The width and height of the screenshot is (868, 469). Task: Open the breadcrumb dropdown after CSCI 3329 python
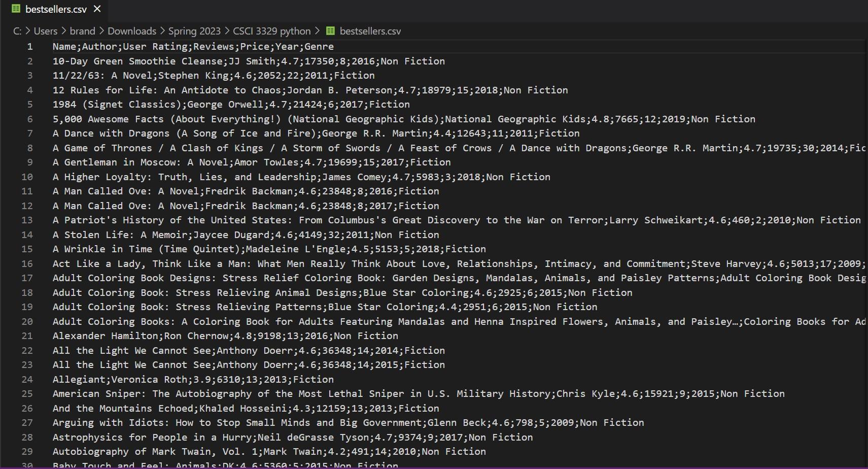click(x=317, y=31)
